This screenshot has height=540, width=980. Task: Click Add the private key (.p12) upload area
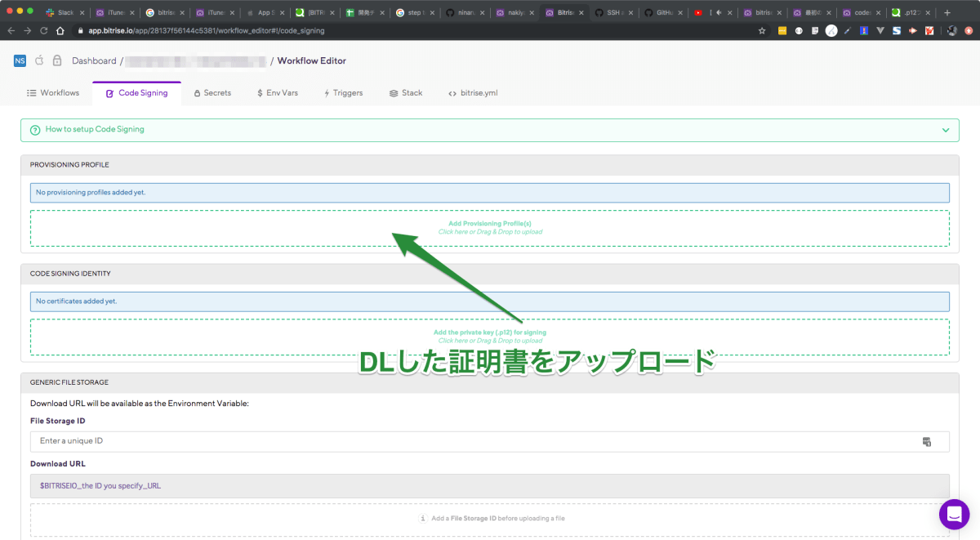click(490, 337)
